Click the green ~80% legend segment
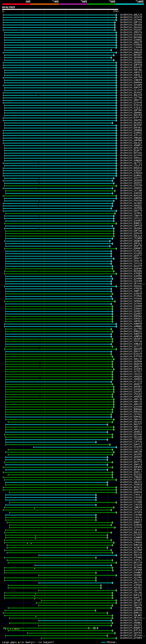 coord(101,4)
